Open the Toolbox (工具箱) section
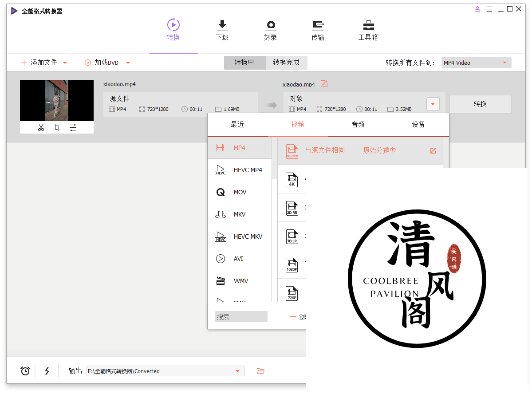Screen dimensions: 532x394 coord(368,30)
